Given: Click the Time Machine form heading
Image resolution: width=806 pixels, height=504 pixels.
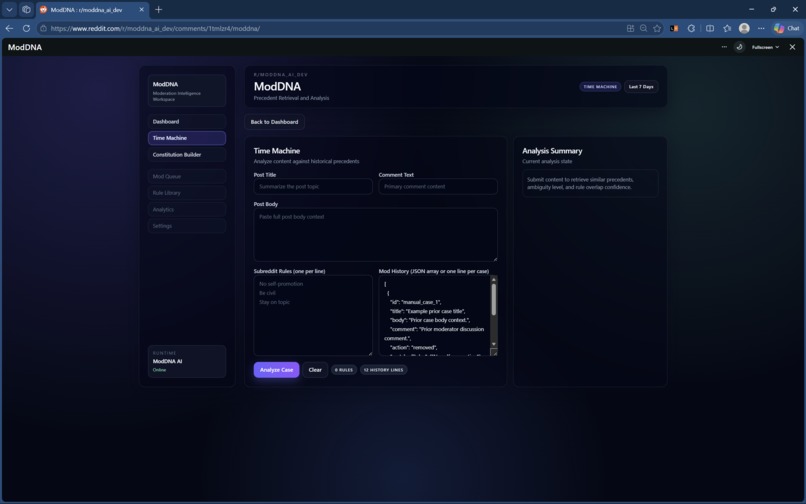Looking at the screenshot, I should (277, 151).
